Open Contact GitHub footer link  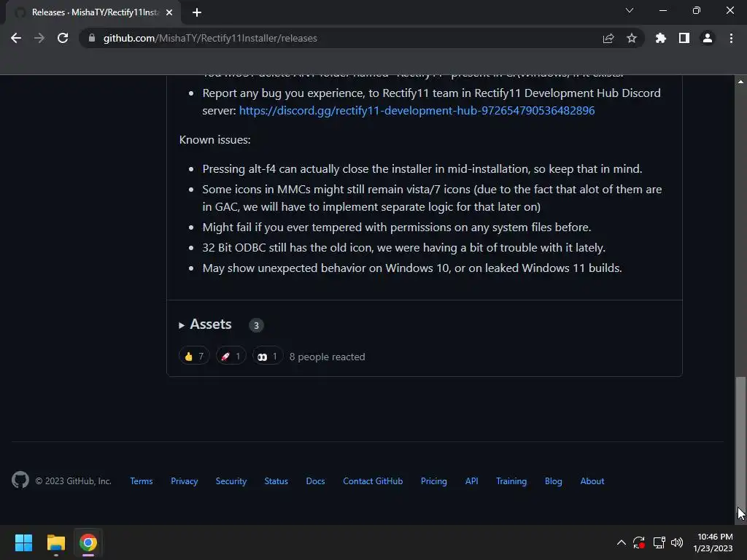(x=373, y=481)
